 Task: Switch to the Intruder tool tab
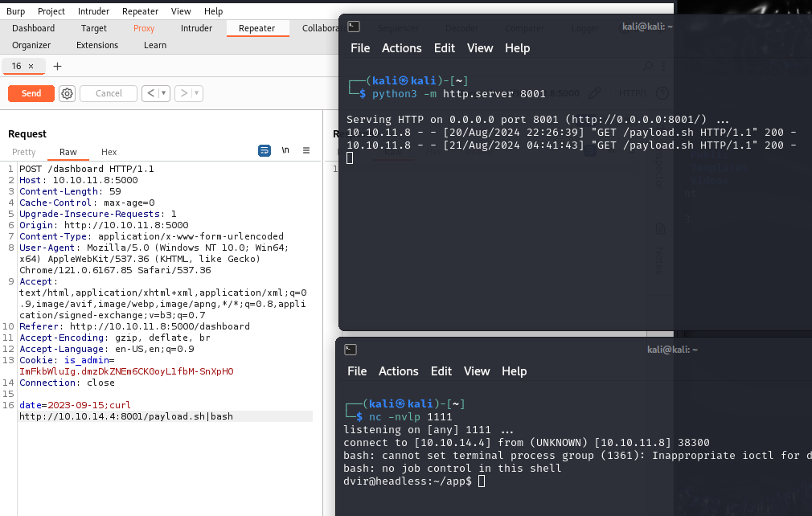click(196, 28)
